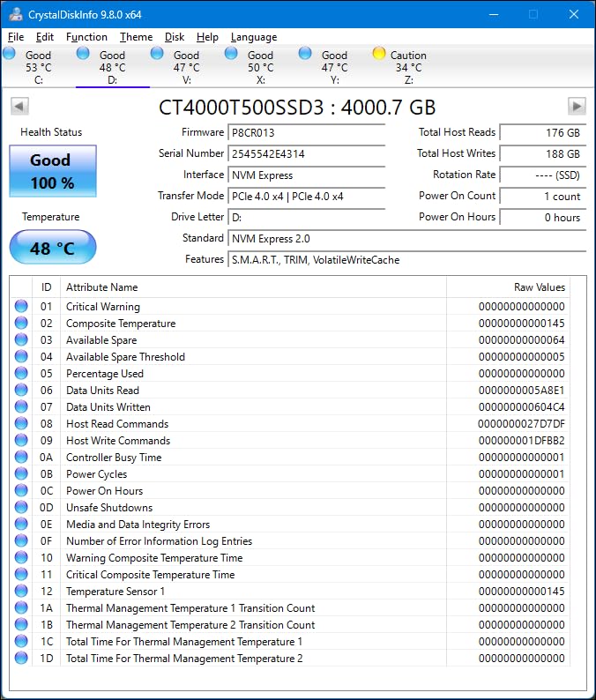Click the blue orb next to Available Spare

[21, 340]
